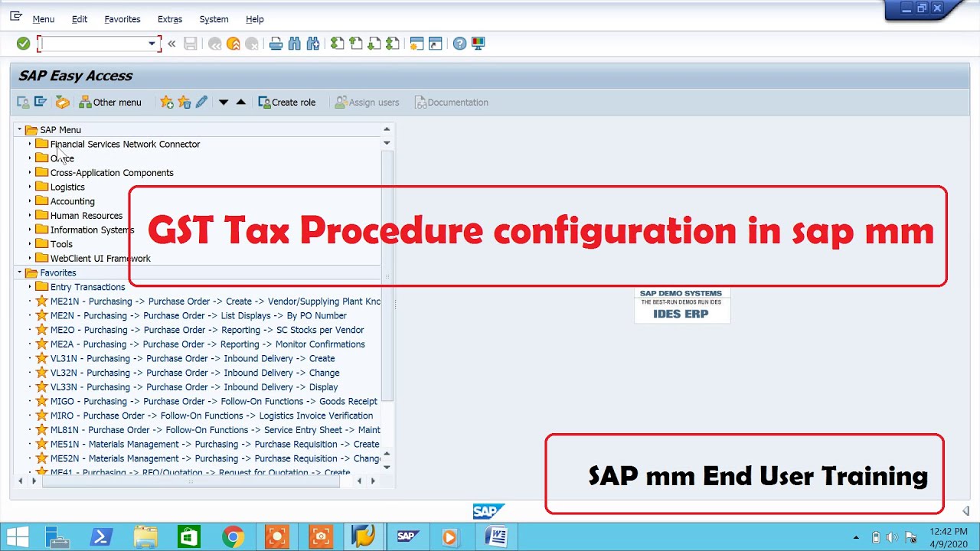
Task: Select MIRO Logistics Invoice Verification favorite
Action: pos(211,416)
